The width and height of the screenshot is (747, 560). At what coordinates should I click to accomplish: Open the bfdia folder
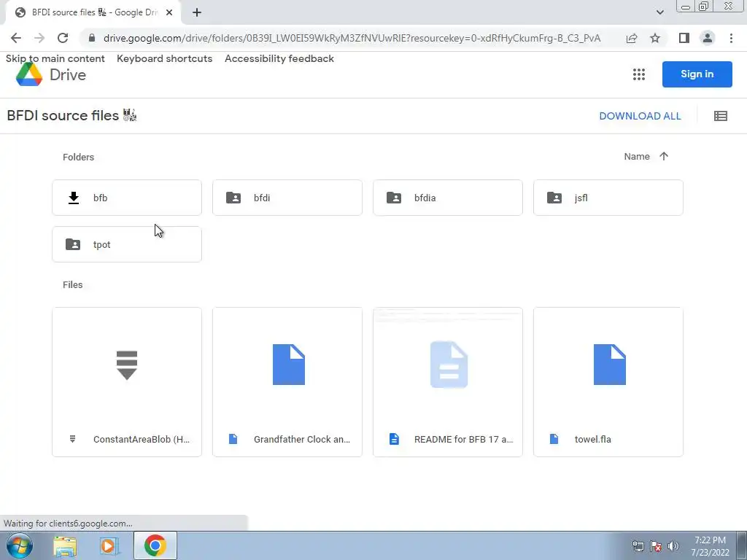click(x=448, y=198)
